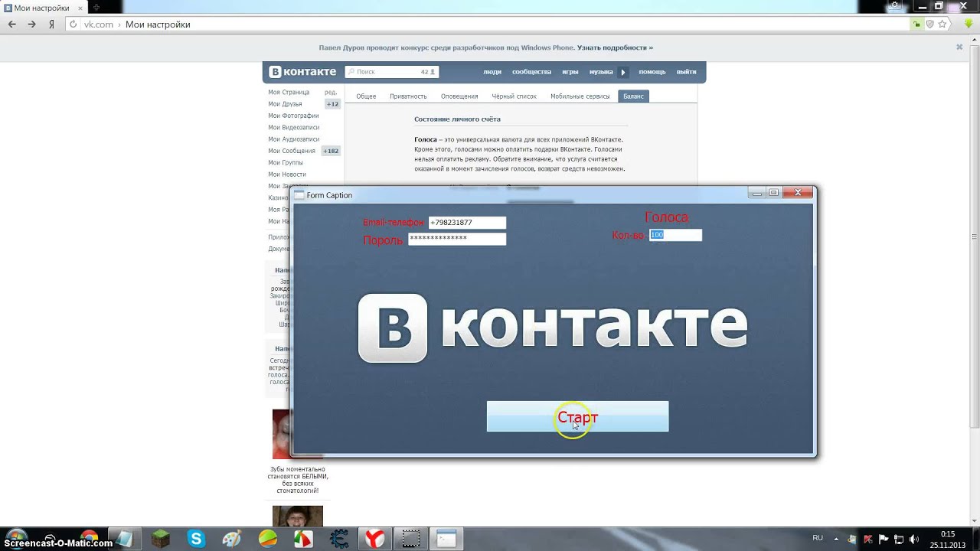This screenshot has width=980, height=551.
Task: Open browser settings gear in the title bar
Action: (895, 6)
